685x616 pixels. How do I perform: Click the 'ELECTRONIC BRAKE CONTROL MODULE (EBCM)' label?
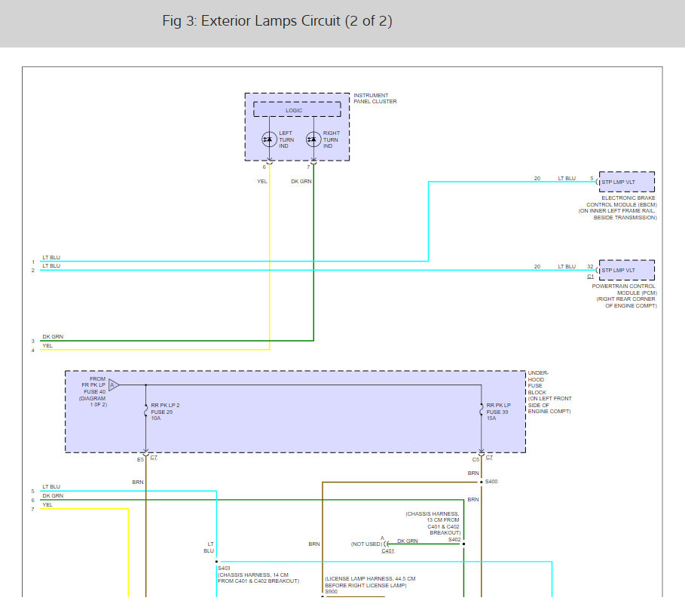(621, 201)
